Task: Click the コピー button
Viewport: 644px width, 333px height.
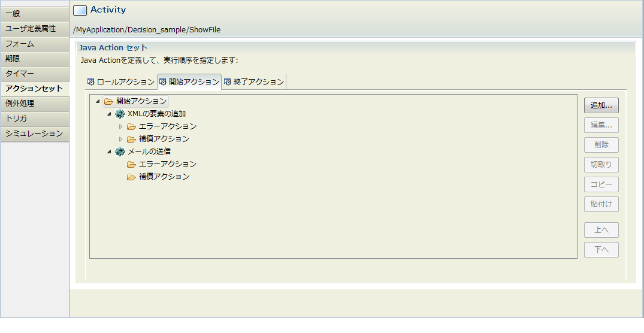Action: [x=601, y=184]
